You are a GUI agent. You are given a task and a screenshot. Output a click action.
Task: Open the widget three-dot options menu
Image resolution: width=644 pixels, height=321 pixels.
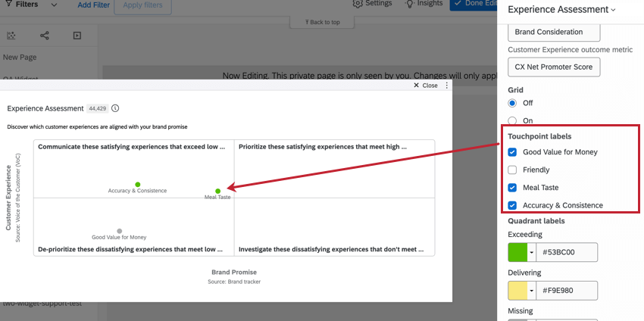tap(447, 86)
